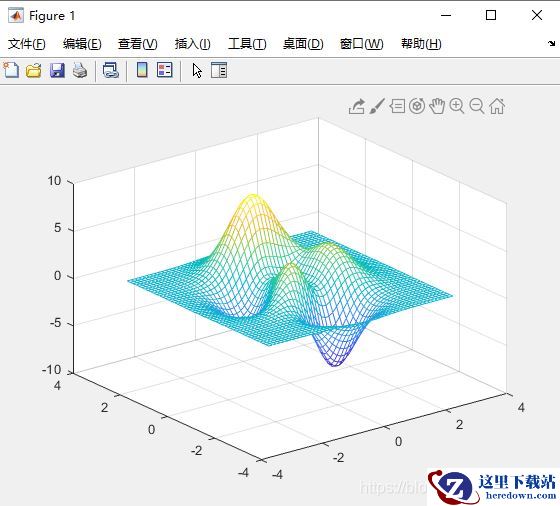The width and height of the screenshot is (560, 506).
Task: Click the axes export share icon
Action: pos(357,106)
